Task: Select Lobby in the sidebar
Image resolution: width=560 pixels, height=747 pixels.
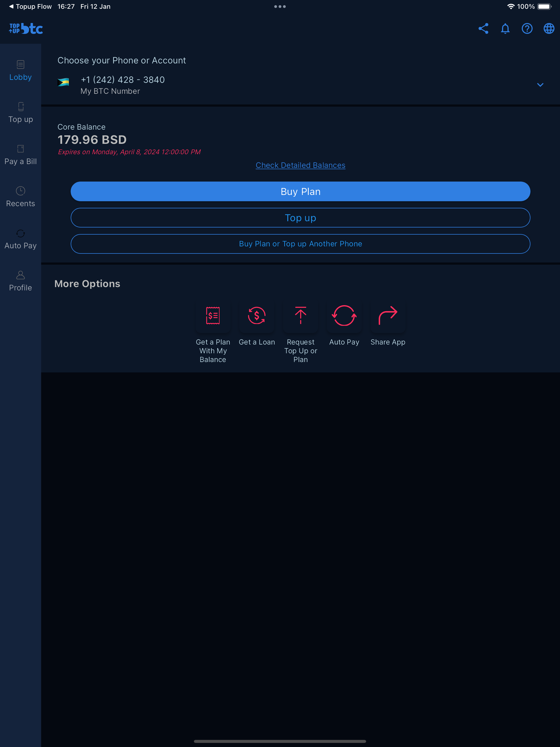Action: (21, 71)
